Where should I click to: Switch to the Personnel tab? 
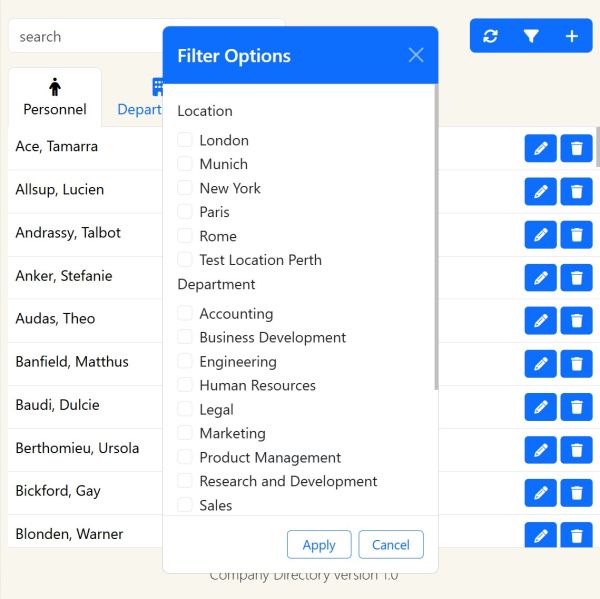coord(55,98)
